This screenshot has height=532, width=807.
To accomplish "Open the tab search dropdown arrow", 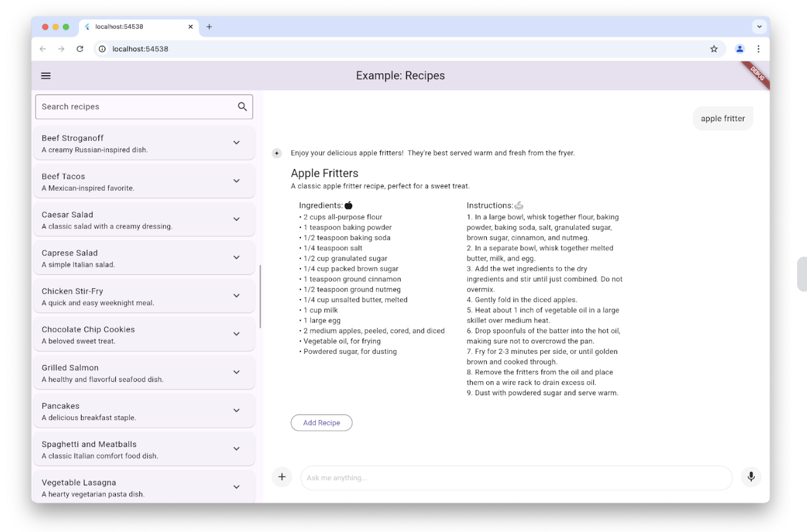I will pyautogui.click(x=759, y=27).
